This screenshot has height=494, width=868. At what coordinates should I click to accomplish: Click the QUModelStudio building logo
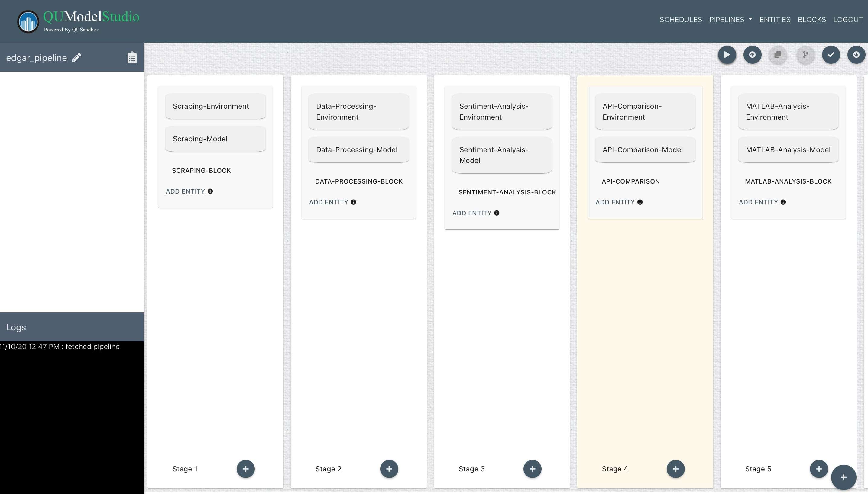[28, 22]
